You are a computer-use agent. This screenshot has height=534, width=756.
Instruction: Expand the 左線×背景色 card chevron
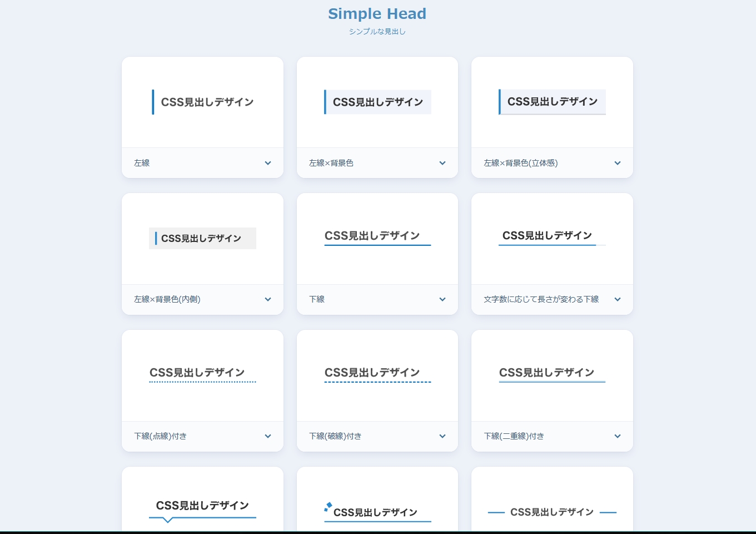(x=442, y=163)
